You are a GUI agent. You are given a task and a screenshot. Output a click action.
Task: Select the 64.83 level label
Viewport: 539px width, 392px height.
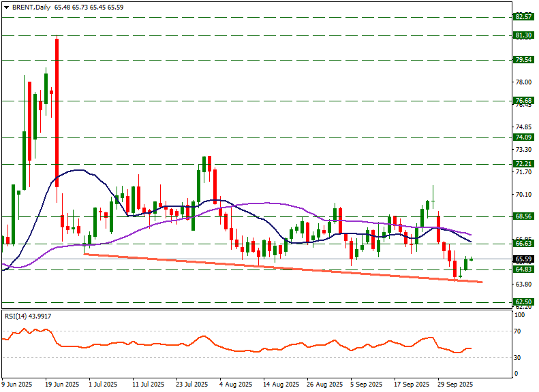coord(523,269)
